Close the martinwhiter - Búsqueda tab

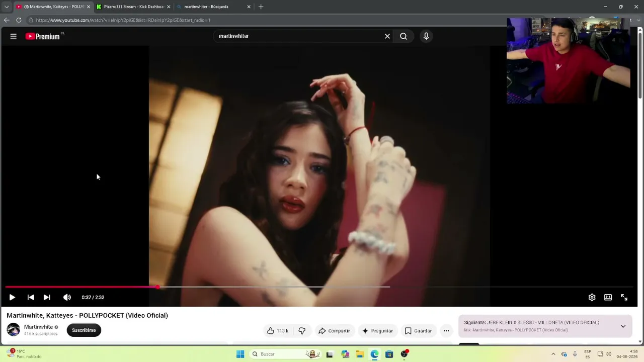pyautogui.click(x=249, y=7)
